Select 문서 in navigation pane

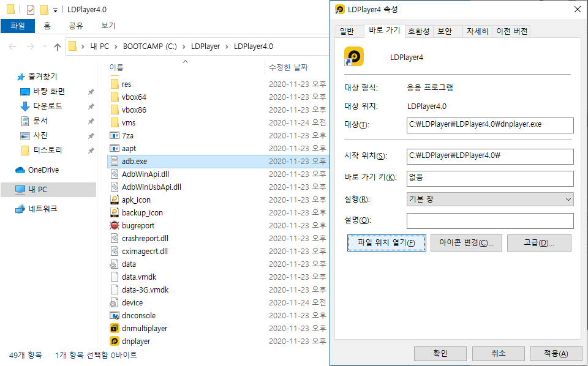pyautogui.click(x=40, y=121)
